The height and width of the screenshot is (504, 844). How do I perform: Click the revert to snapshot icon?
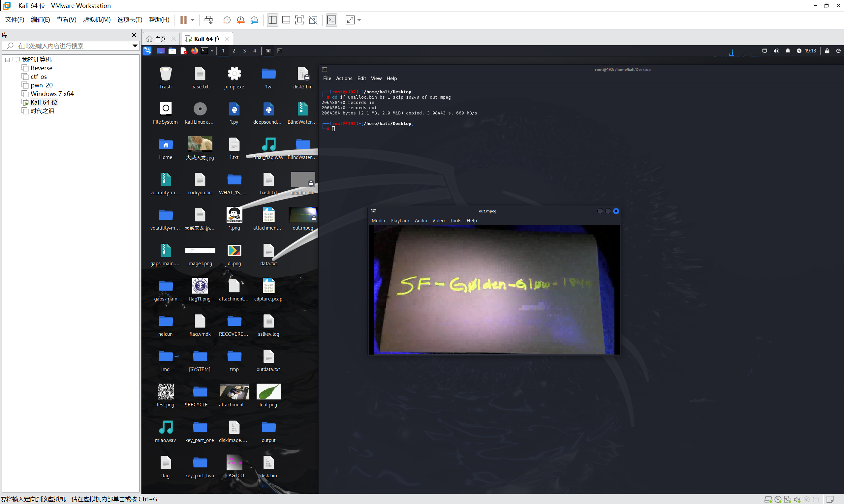click(240, 20)
